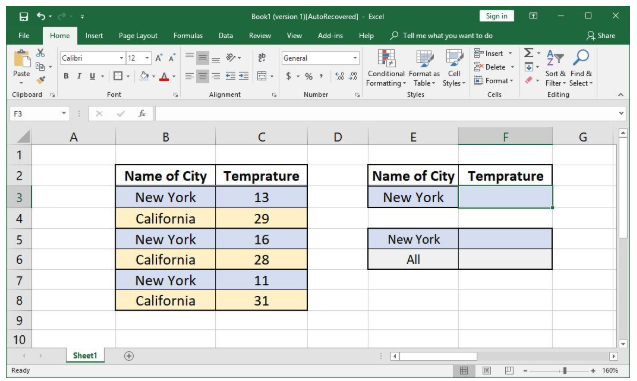Screen dimensions: 637x381
Task: Switch to the Data tab
Action: coord(225,36)
